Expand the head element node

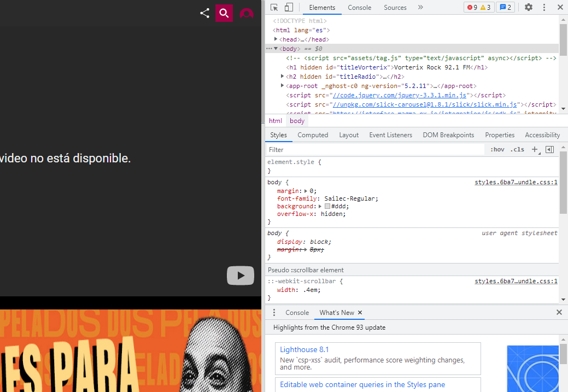(276, 39)
